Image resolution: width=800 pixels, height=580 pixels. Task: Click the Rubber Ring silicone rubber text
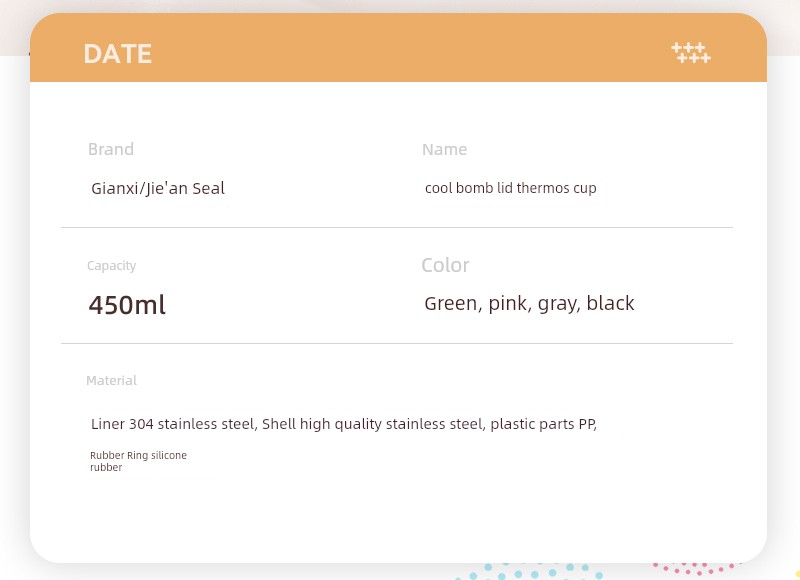click(138, 461)
